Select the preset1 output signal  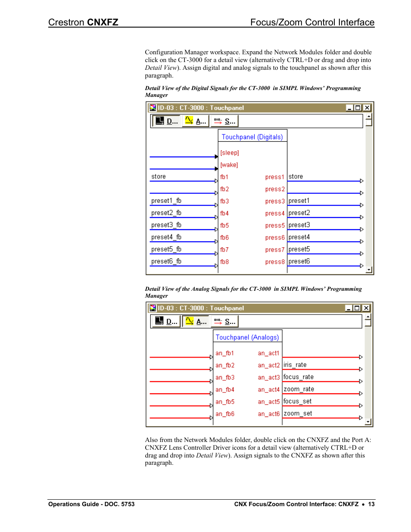[299, 201]
